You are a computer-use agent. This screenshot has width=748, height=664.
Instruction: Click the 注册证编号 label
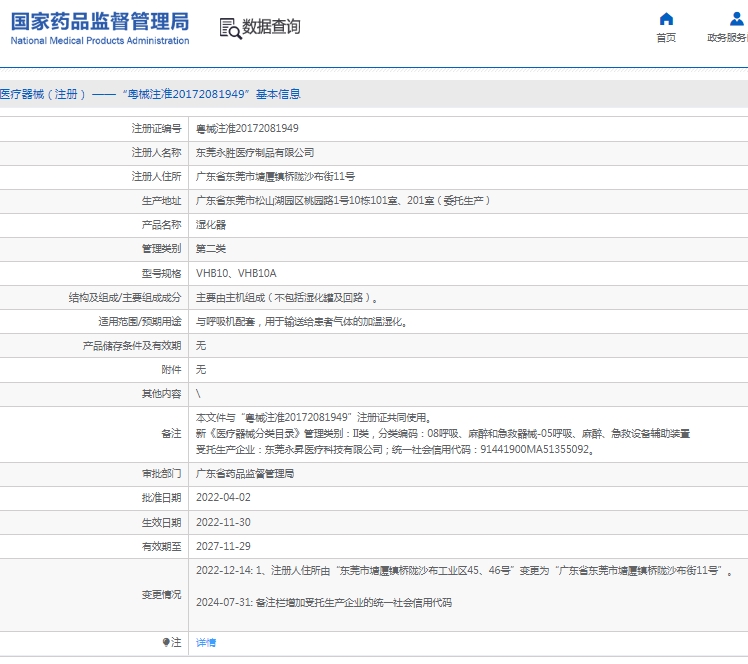coord(156,128)
